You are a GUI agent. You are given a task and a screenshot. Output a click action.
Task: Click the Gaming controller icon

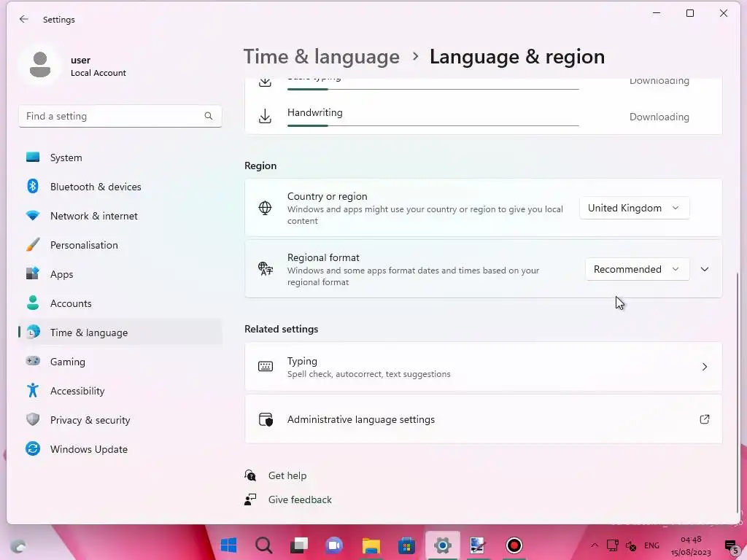coord(33,361)
